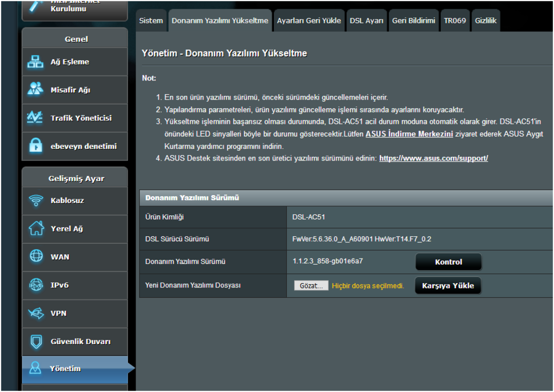Switch to the Sistem tab

151,20
